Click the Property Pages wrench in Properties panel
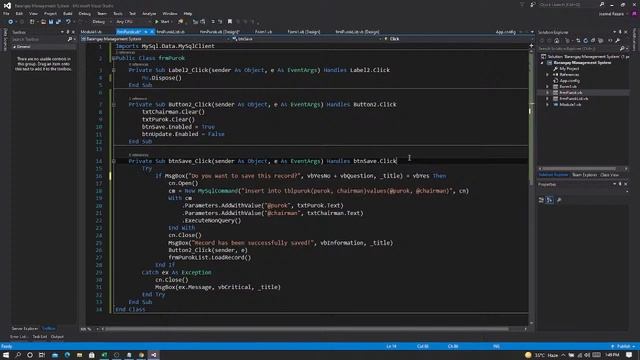 [559, 200]
